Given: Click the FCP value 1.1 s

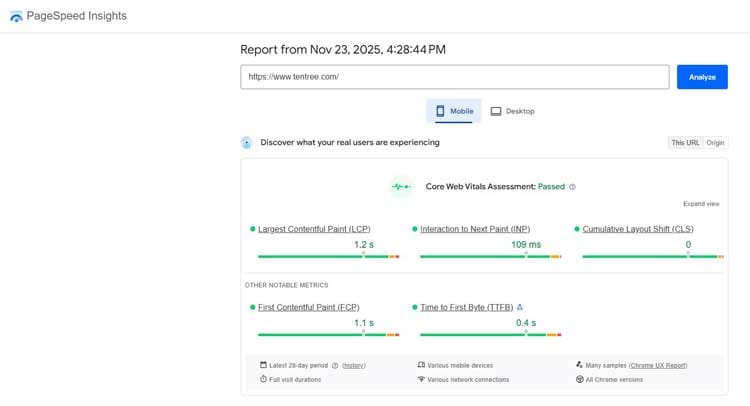Looking at the screenshot, I should [x=364, y=323].
